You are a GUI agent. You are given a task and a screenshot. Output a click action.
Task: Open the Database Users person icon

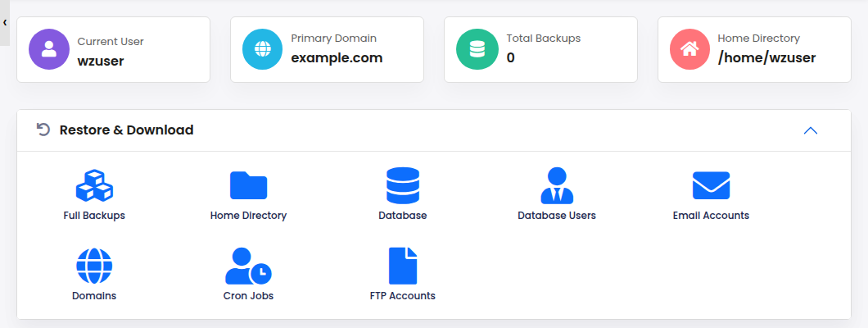click(557, 185)
